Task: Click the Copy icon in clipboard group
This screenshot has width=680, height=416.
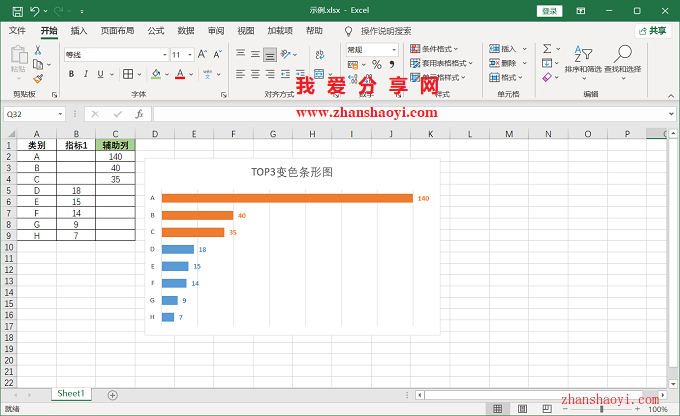Action: 38,65
